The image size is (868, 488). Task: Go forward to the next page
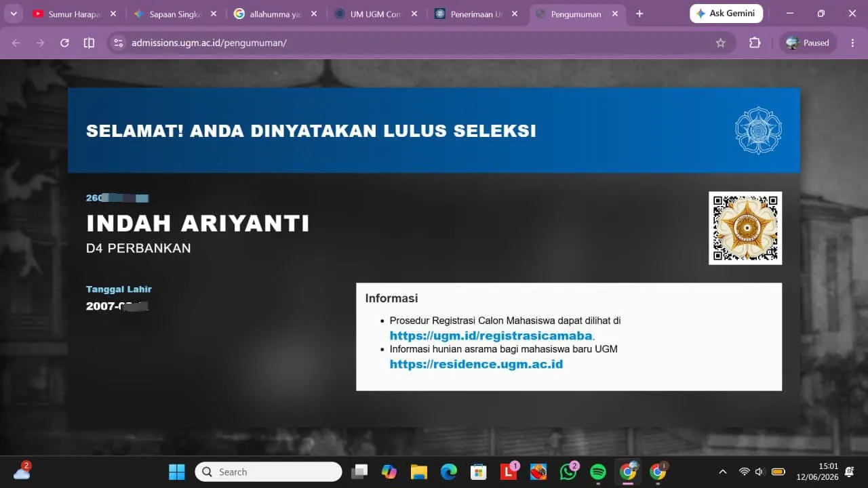click(x=40, y=43)
